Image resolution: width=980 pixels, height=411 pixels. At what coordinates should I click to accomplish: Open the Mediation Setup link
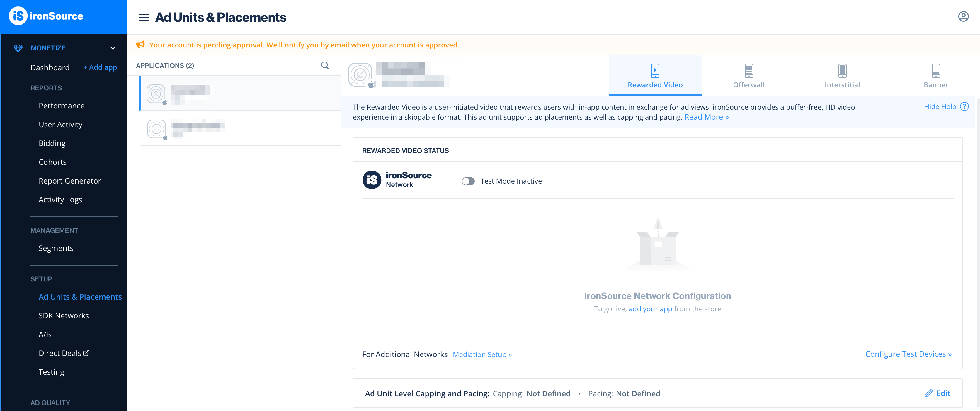pos(482,354)
